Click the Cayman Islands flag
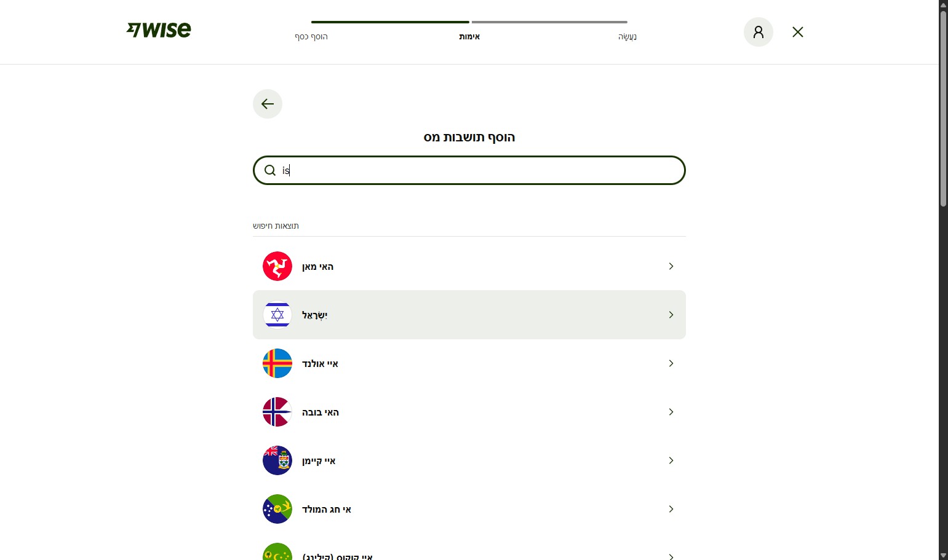 coord(277,460)
